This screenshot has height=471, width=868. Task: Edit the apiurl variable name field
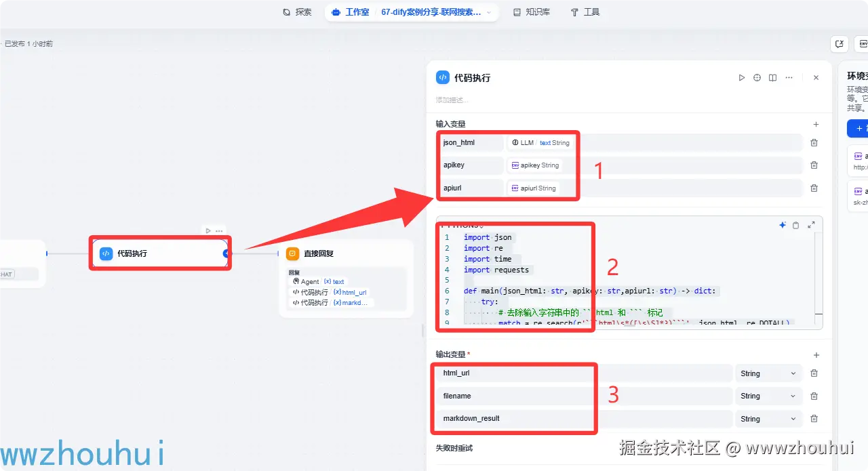[x=470, y=188]
